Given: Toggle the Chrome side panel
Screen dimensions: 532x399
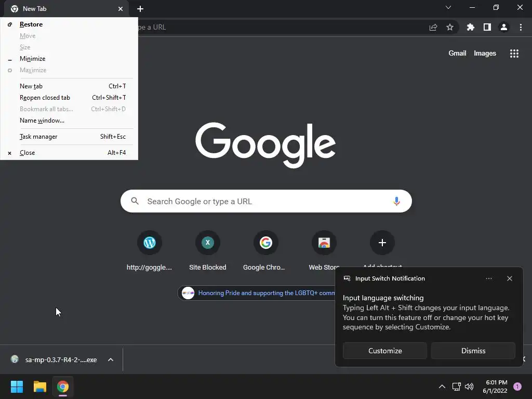Looking at the screenshot, I should click(x=487, y=27).
